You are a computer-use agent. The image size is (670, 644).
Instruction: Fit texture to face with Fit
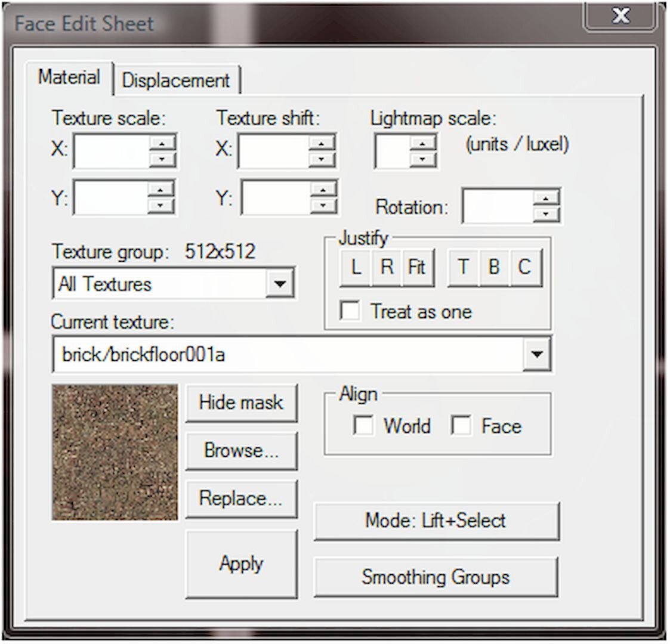point(418,268)
